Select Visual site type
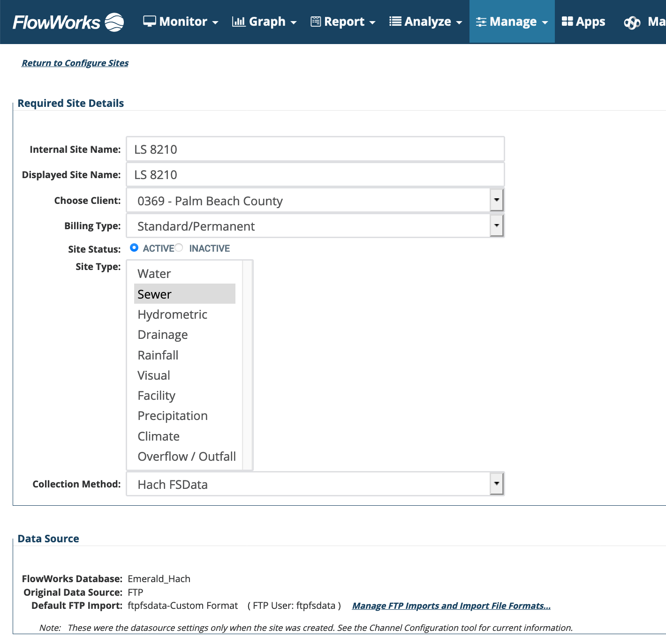This screenshot has width=666, height=644. 185,375
